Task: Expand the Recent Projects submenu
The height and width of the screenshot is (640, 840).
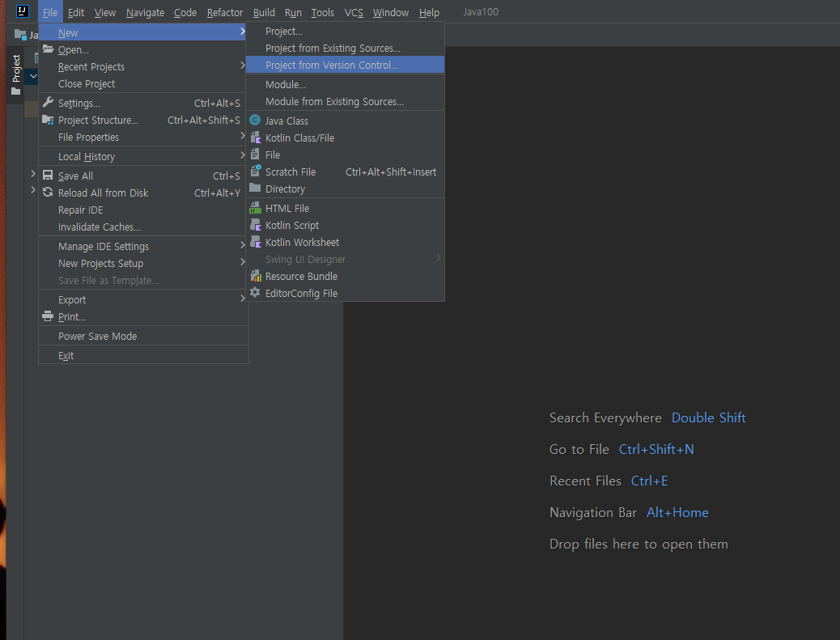Action: tap(242, 66)
